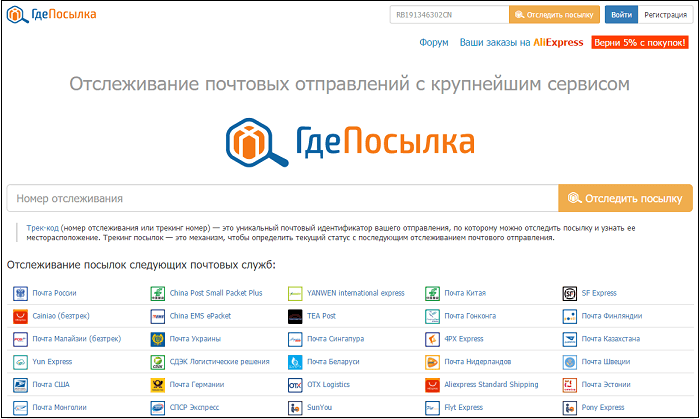Screen dimensions: 700x419
Task: Click the Почта Швеции icon
Action: point(570,362)
